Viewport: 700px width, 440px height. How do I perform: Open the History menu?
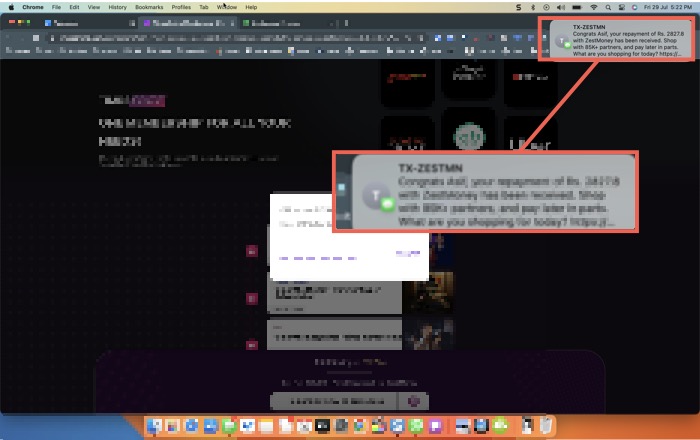pos(117,7)
